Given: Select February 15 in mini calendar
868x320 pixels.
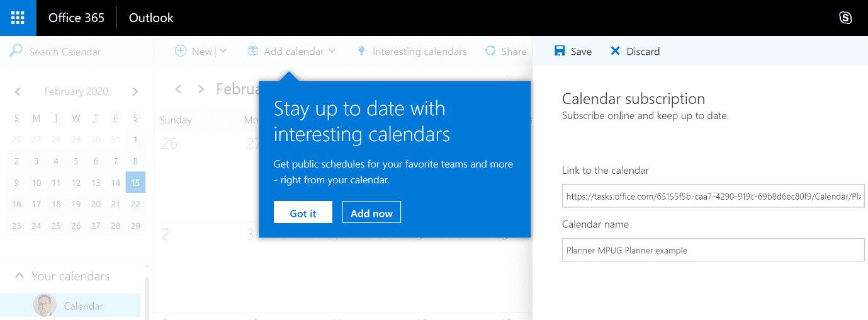Looking at the screenshot, I should pos(135,183).
